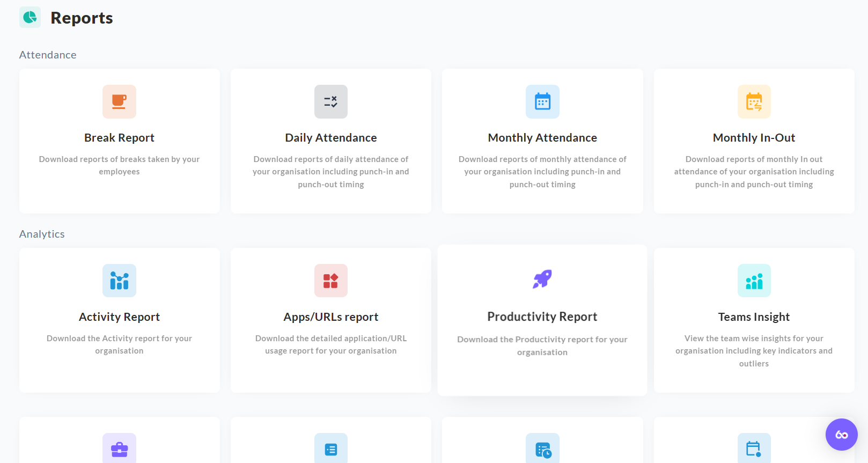Click the blue document list icon card
Viewport: 868px width, 463px height.
[331, 448]
